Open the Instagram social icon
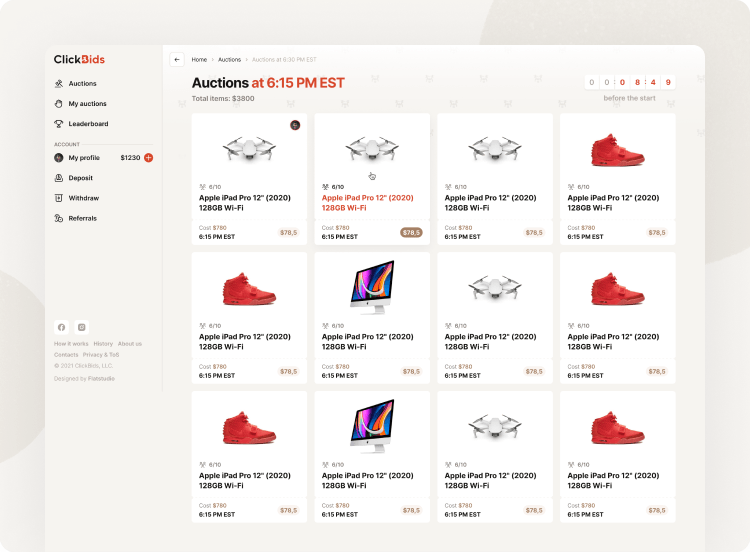This screenshot has height=552, width=750. (x=82, y=327)
